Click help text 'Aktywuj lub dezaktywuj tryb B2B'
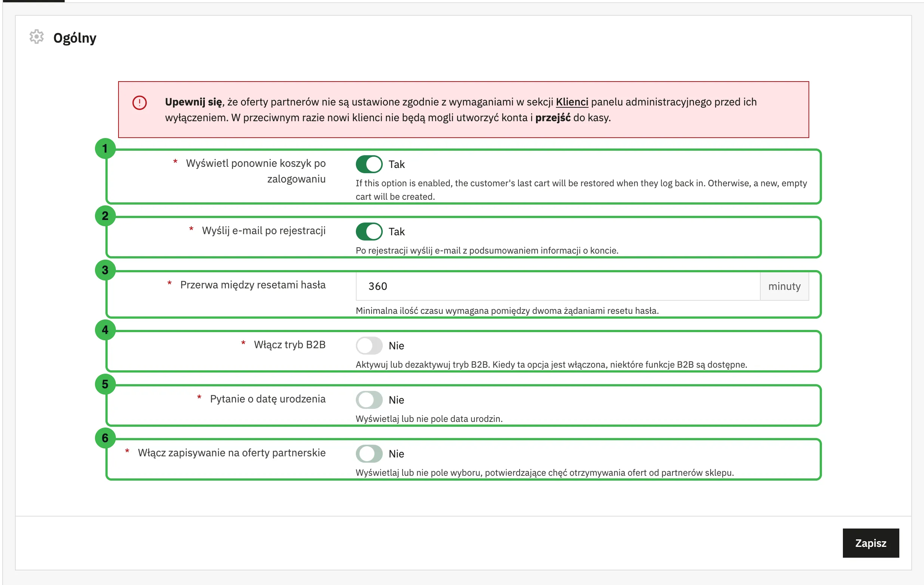924x585 pixels. point(551,365)
